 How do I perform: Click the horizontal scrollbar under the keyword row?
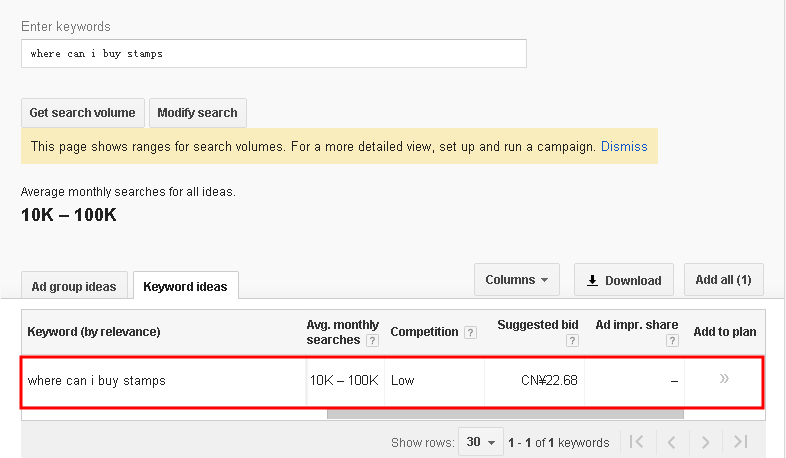(505, 413)
